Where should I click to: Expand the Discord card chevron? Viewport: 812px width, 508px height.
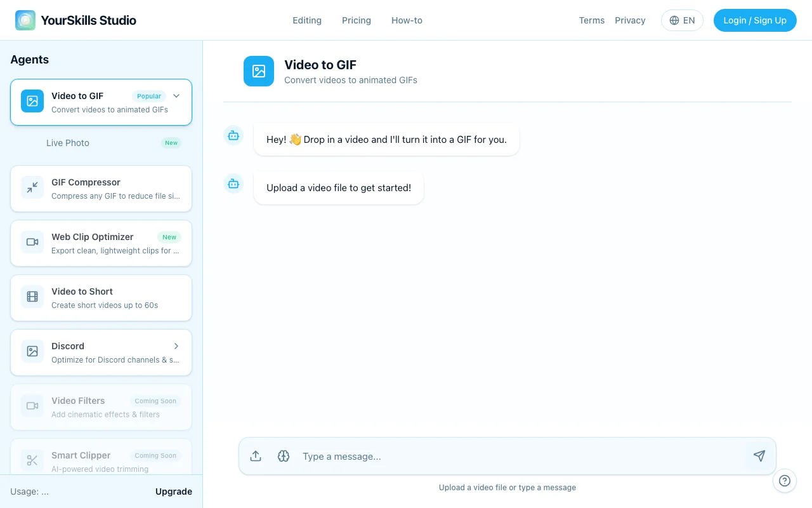176,346
